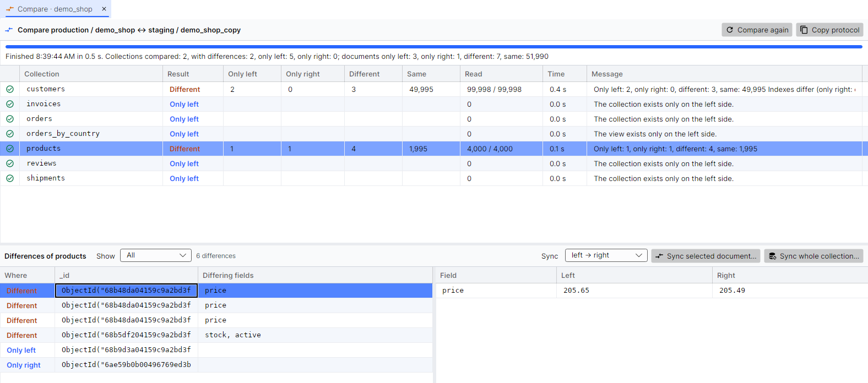Close the Compare demo_shop tab

click(104, 9)
